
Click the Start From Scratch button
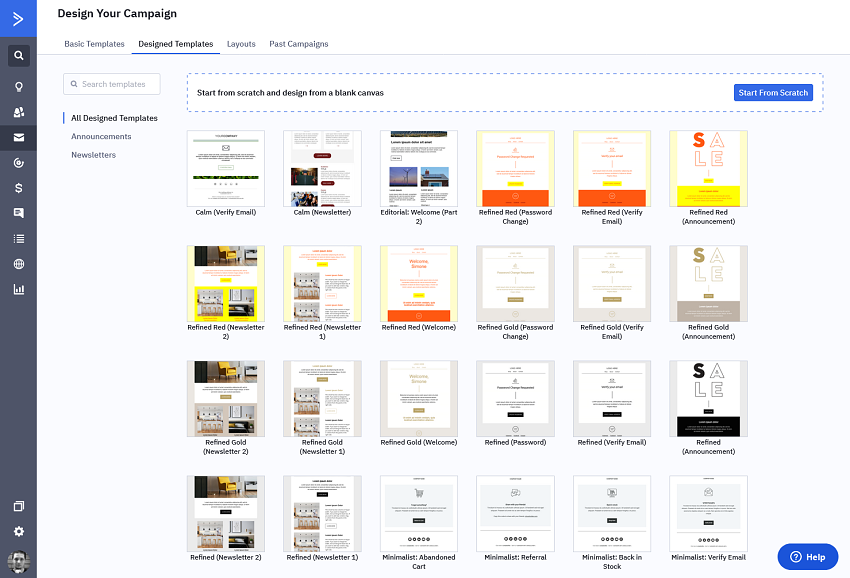click(773, 93)
